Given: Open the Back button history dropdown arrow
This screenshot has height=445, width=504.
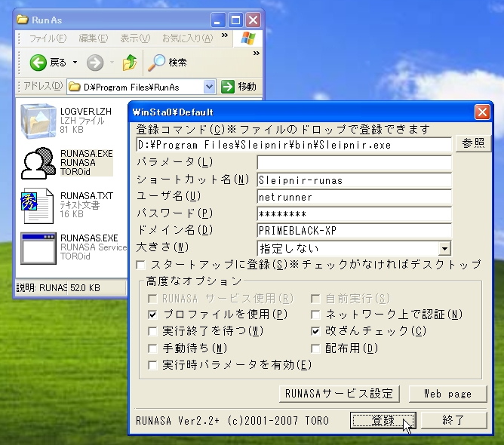Looking at the screenshot, I should click(75, 62).
